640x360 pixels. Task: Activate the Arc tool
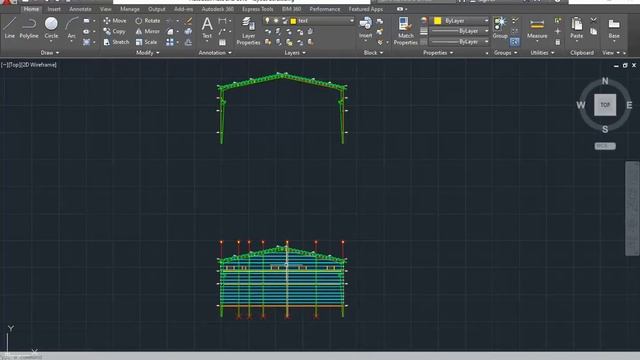click(x=71, y=28)
